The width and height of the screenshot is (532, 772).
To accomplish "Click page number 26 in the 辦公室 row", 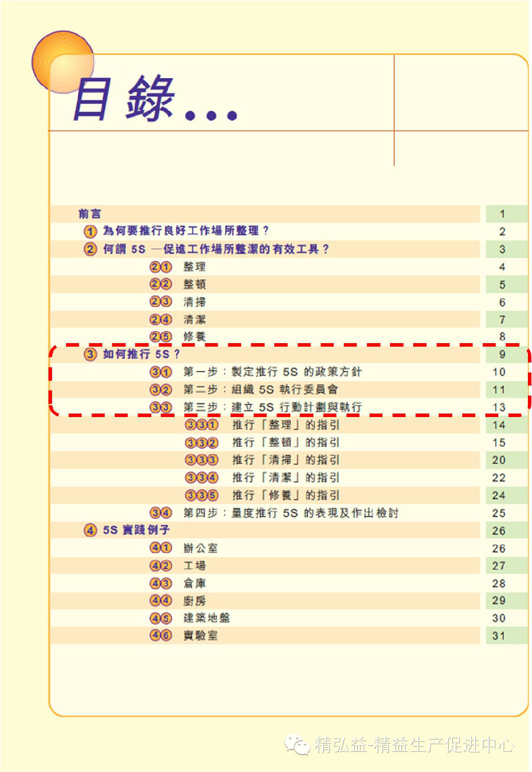I will (x=499, y=548).
